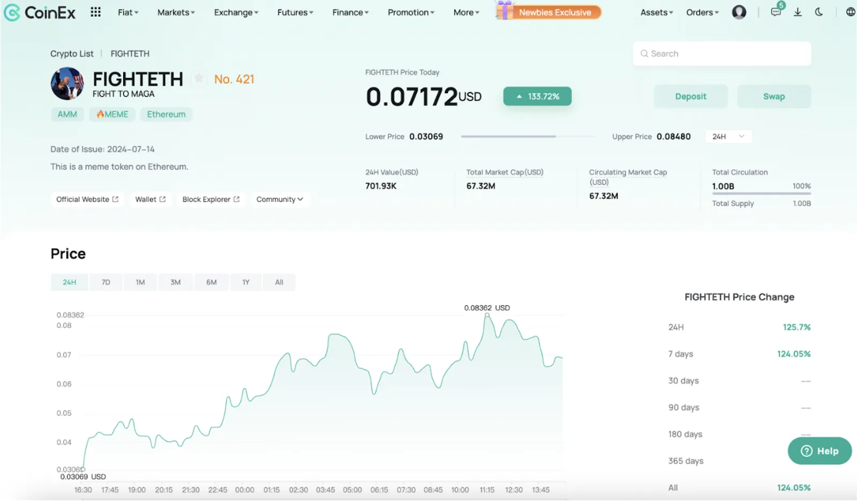Expand the Finance menu
The height and width of the screenshot is (504, 857).
click(x=350, y=12)
